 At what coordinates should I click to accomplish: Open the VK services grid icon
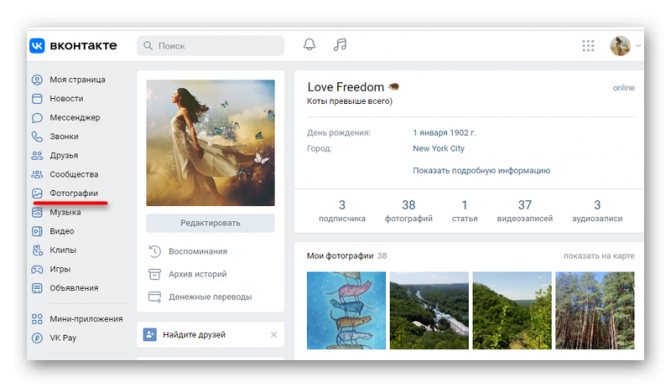pos(588,45)
